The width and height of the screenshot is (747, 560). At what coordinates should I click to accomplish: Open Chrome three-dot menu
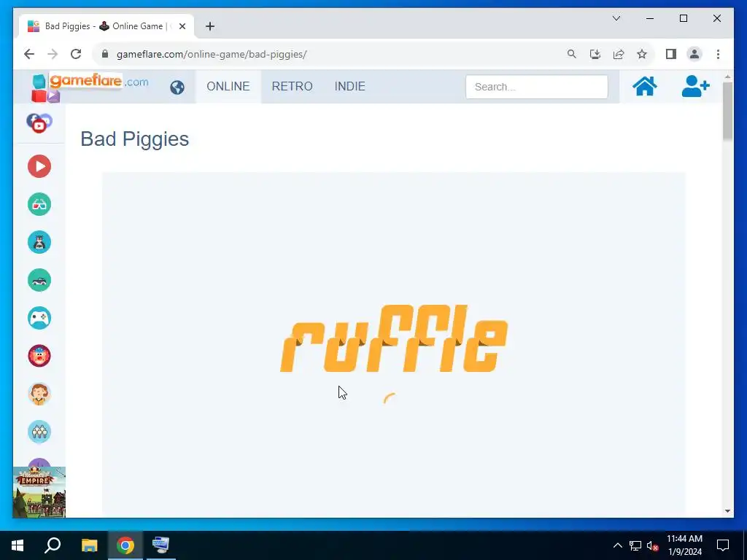click(718, 54)
